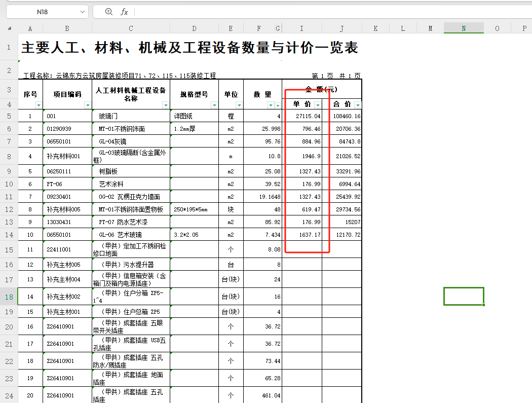Click quantity cell 461.04
Viewport: 532px width, 403px height.
pos(262,395)
